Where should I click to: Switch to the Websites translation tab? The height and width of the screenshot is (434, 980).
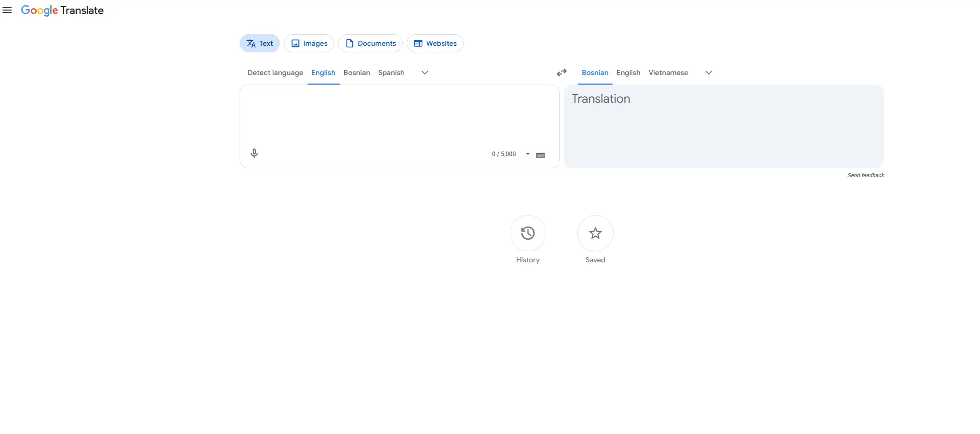tap(435, 43)
